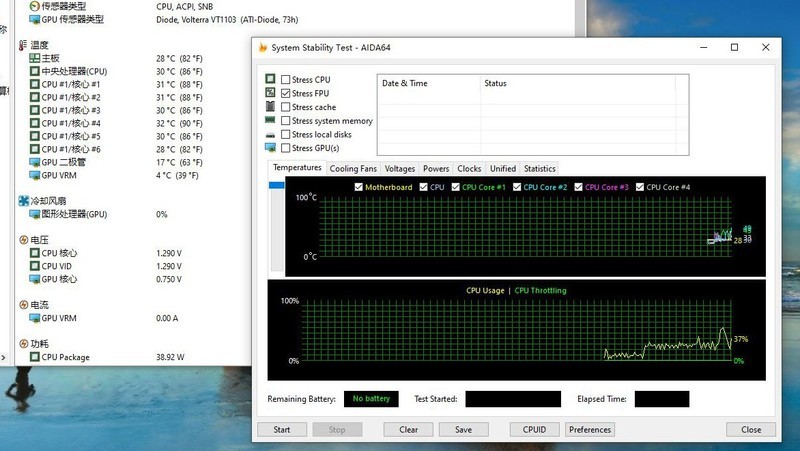
Task: Enable Stress GPU(s) checkbox
Action: click(286, 148)
